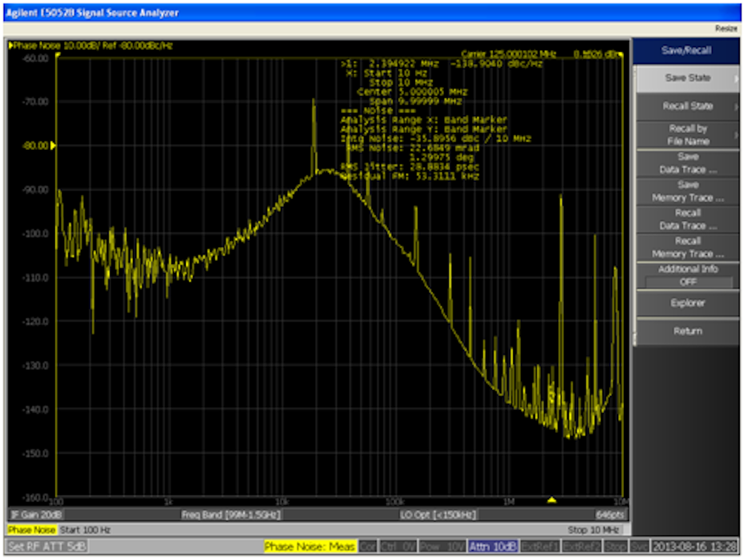The image size is (745, 560).
Task: Click the Ctrl 0V status indicator
Action: 398,547
